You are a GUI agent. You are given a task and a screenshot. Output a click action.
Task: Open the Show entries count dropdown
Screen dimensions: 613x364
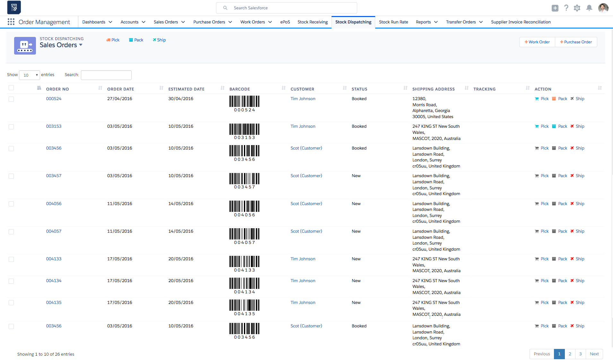[x=30, y=75]
